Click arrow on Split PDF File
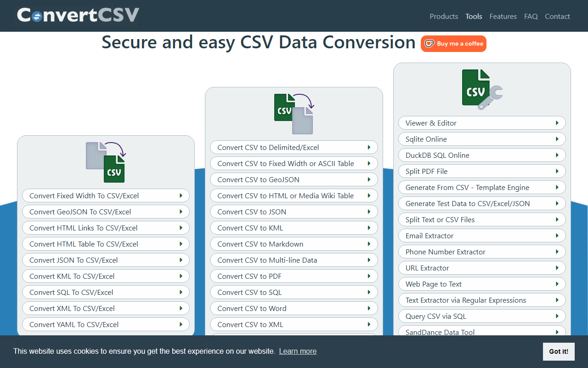 (557, 171)
